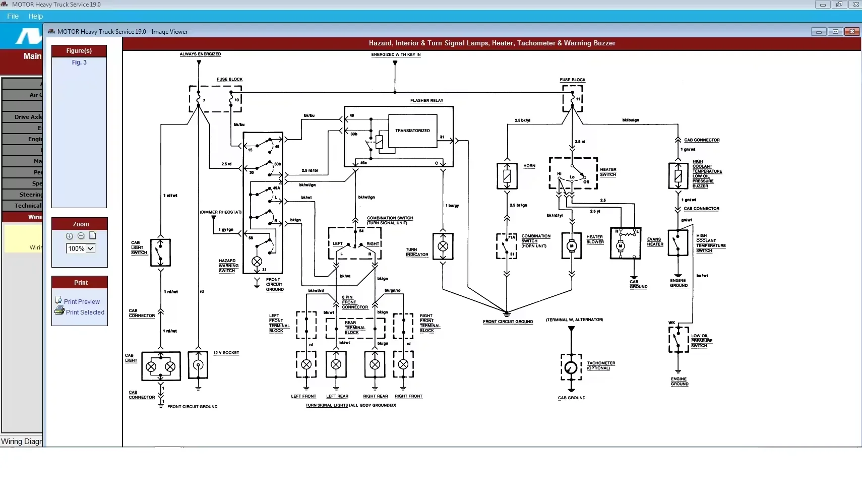
Task: Click the Evans heater motor symbol
Action: click(621, 246)
